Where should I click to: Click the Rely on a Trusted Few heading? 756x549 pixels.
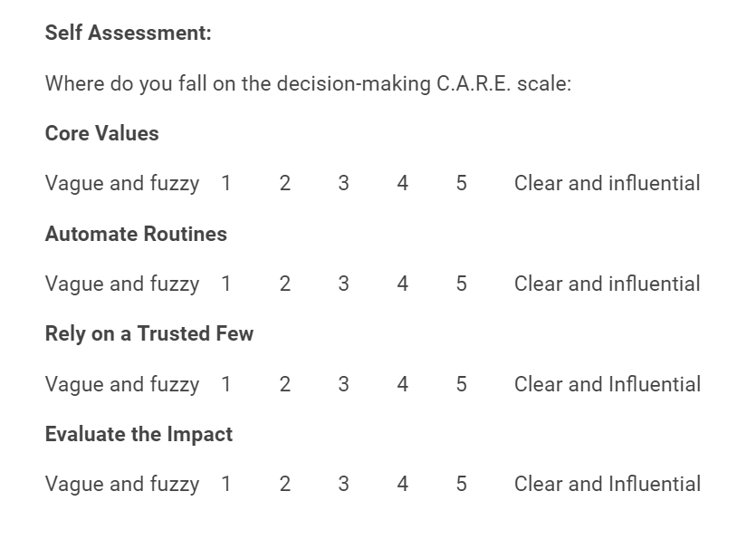tap(149, 333)
